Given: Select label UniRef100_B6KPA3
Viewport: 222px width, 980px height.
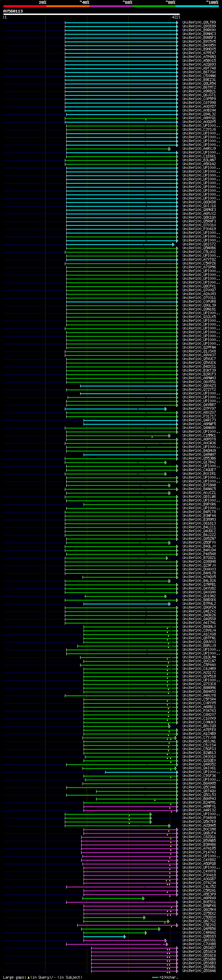Looking at the screenshot, I should pyautogui.click(x=199, y=799).
